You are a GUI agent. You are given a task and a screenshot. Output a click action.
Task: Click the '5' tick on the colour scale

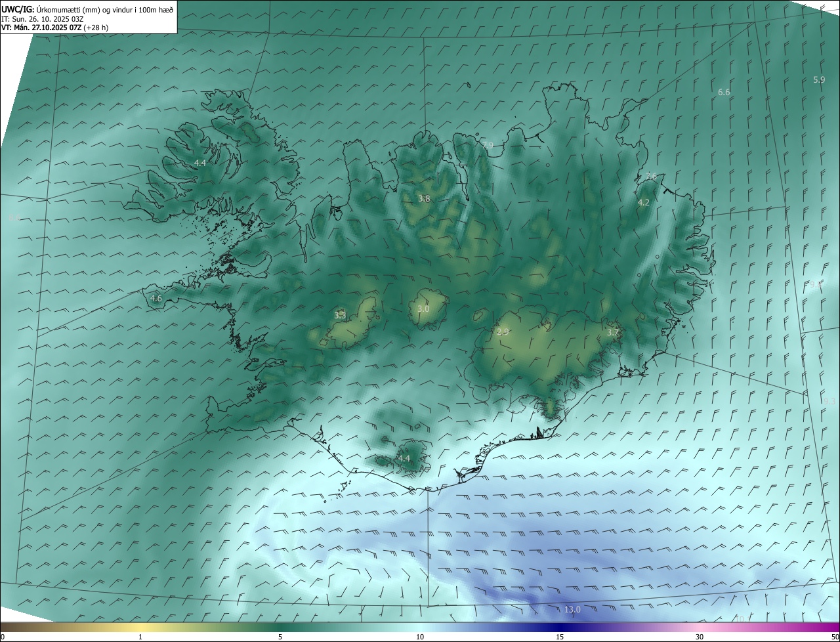click(280, 637)
